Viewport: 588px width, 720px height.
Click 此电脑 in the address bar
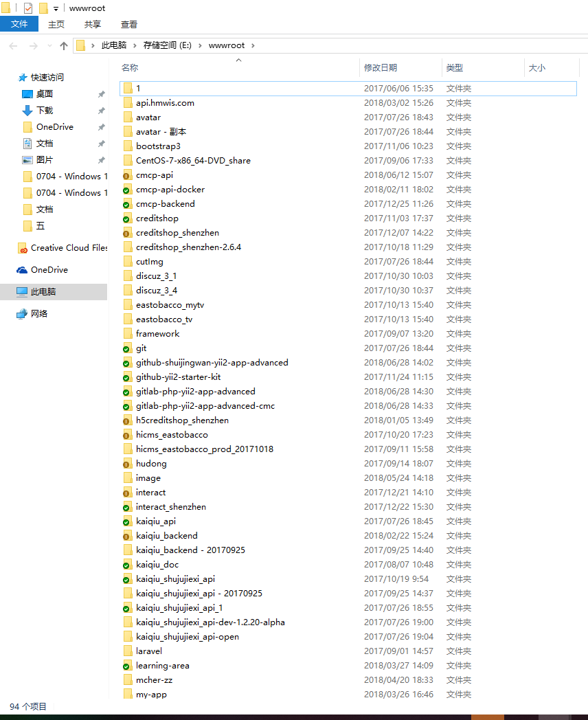(x=114, y=45)
